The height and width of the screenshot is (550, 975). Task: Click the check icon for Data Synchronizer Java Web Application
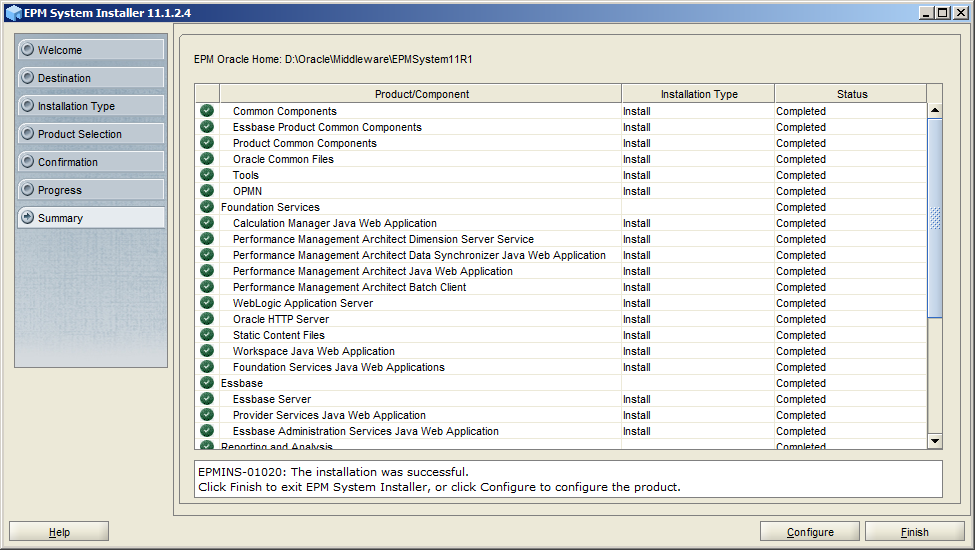tap(207, 255)
